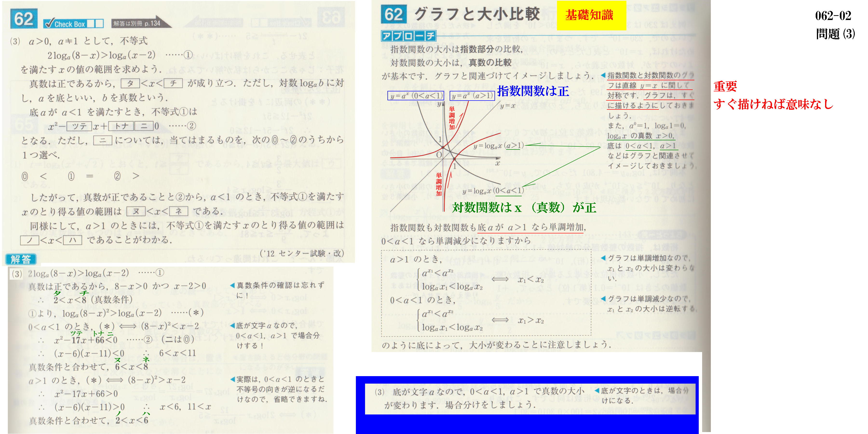Click the boxed label y=a^x (a>1)
Image resolution: width=868 pixels, height=434 pixels.
tap(472, 96)
